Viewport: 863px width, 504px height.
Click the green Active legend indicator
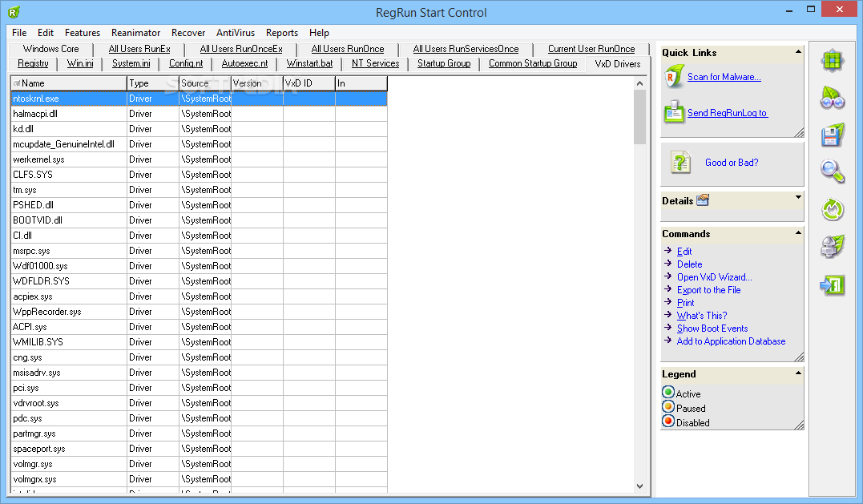click(668, 393)
